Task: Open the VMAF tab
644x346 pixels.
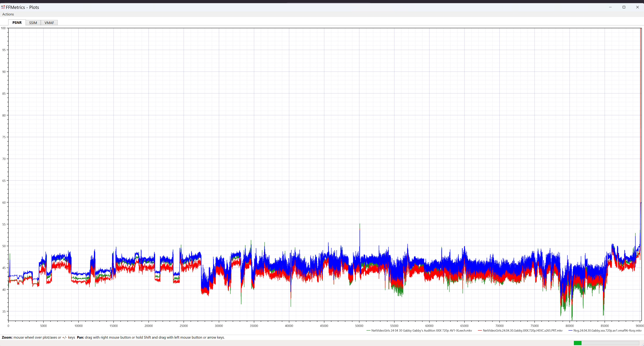Action: pyautogui.click(x=49, y=23)
